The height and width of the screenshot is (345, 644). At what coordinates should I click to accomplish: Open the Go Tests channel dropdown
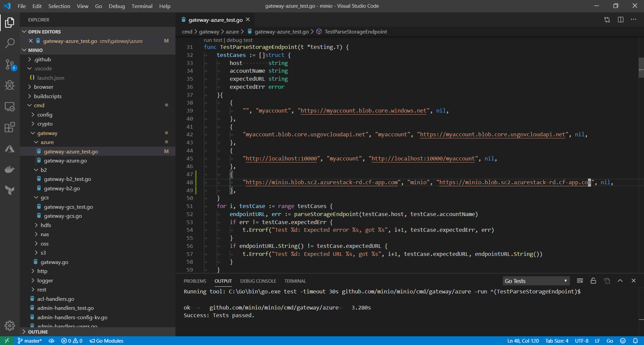point(536,281)
